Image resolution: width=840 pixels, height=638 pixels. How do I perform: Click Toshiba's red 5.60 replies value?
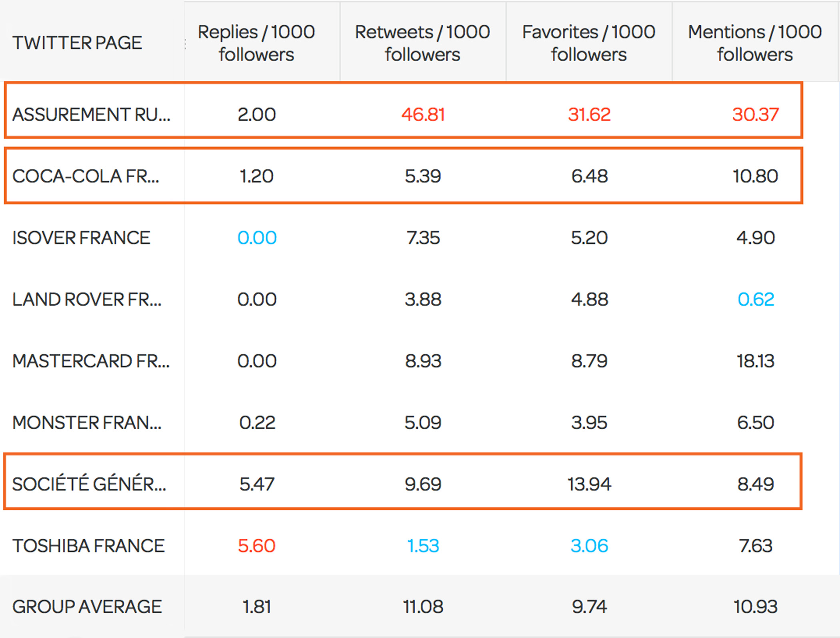256,546
